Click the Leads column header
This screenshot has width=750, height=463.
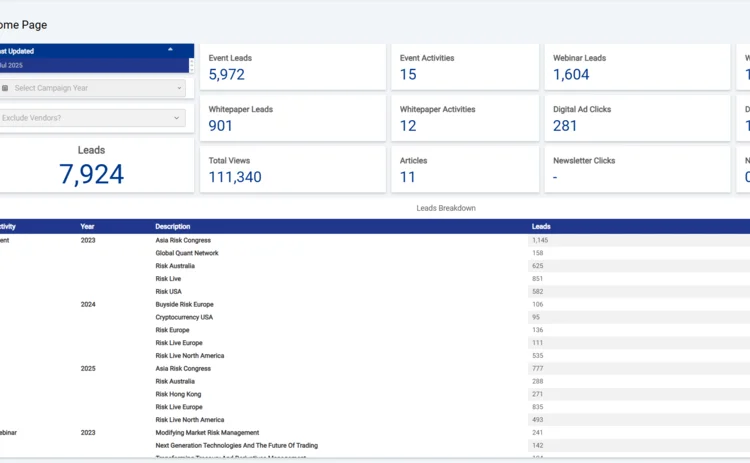click(x=541, y=227)
